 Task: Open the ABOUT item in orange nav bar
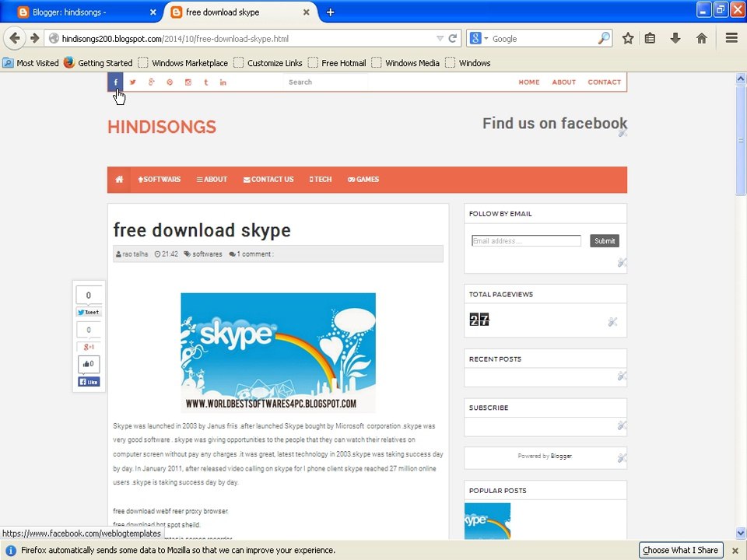tap(212, 180)
